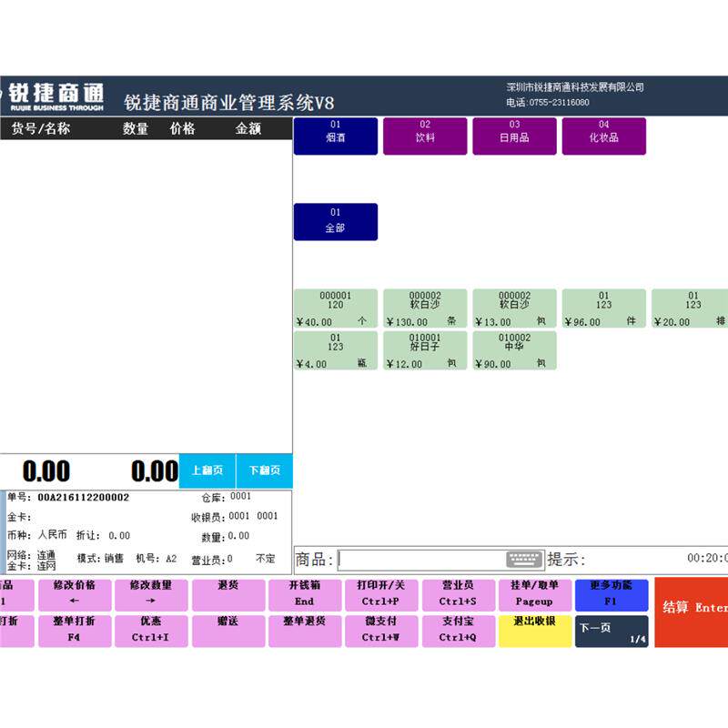
Task: Click the 优惠 Ctrl+I button
Action: click(151, 631)
